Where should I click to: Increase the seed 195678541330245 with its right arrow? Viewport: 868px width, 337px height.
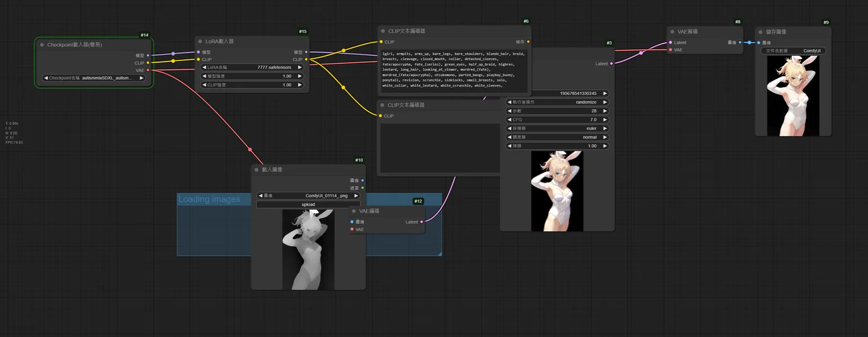click(x=605, y=93)
